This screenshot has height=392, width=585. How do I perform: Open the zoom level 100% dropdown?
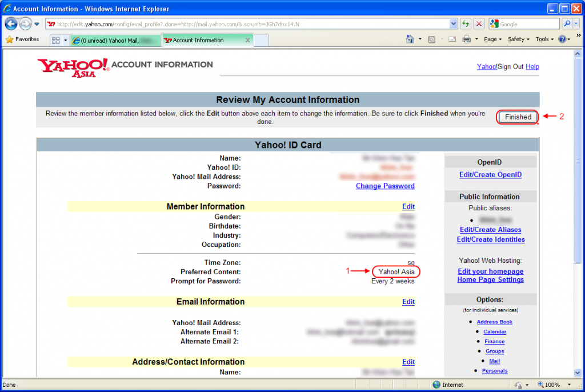coord(554,385)
